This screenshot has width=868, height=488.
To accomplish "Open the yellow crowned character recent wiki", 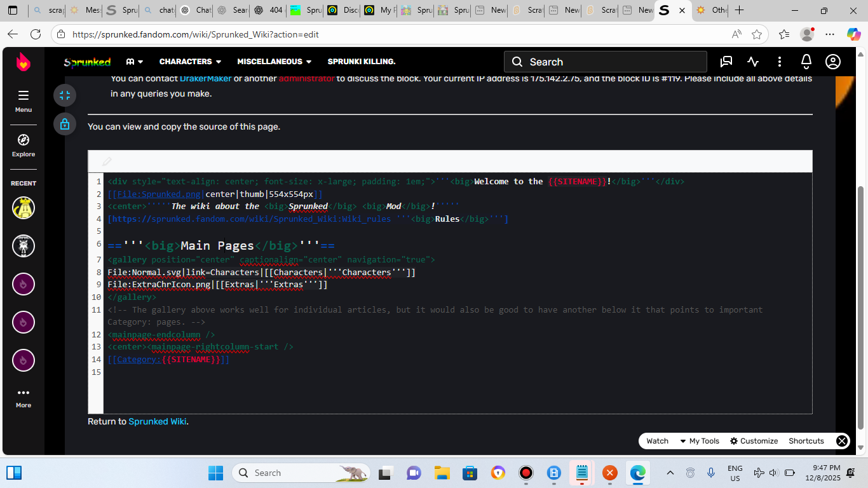I will point(24,208).
